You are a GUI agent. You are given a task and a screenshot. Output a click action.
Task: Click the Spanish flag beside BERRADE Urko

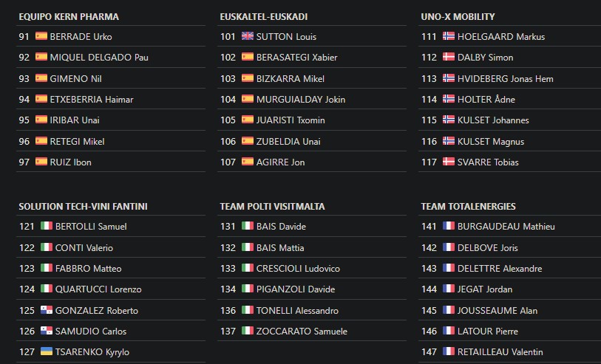coord(41,36)
